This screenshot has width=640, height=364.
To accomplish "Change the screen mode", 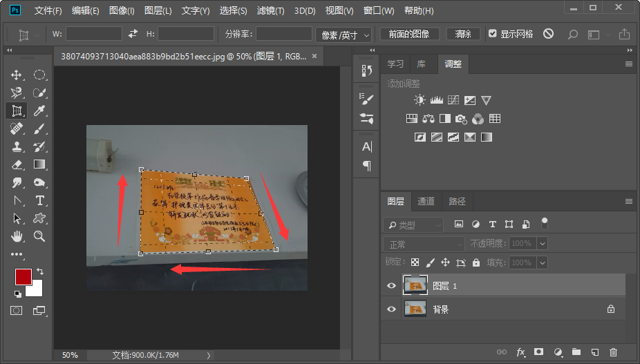I will pyautogui.click(x=39, y=311).
